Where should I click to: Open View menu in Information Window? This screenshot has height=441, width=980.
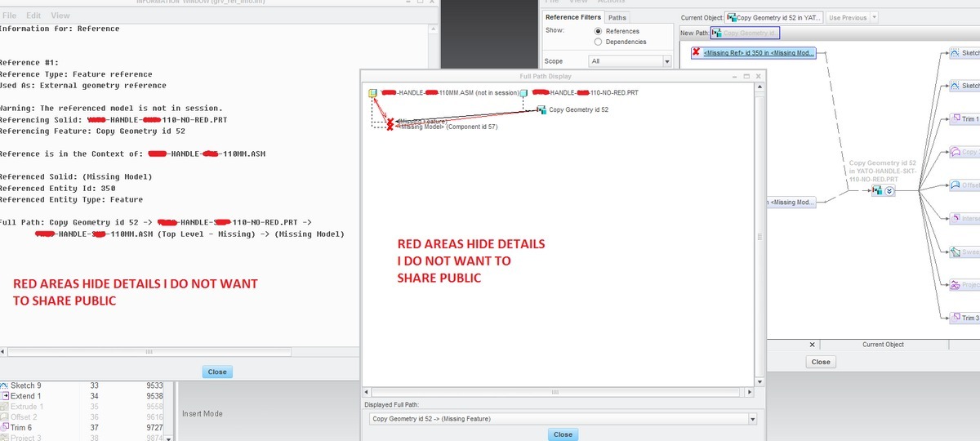tap(60, 16)
